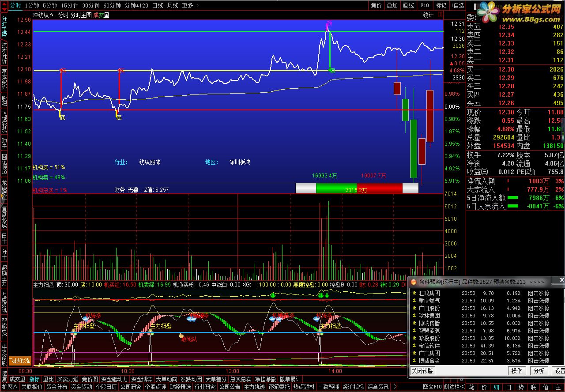
Task: Select the 资金驱动力 indicator tab
Action: [x=114, y=379]
